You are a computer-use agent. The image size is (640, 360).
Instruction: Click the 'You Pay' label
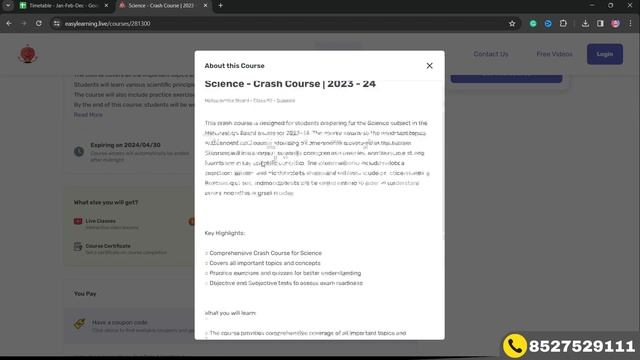[85, 293]
